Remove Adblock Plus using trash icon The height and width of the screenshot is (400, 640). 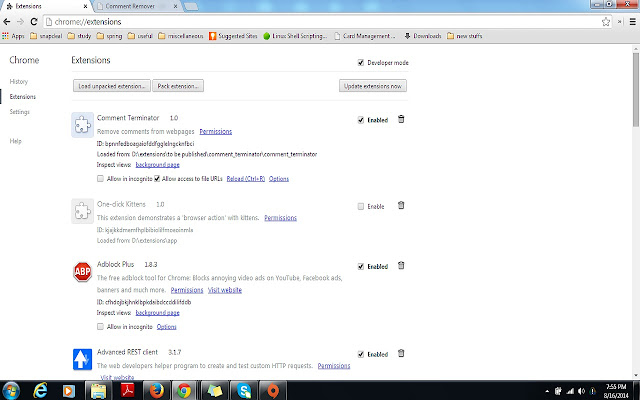(401, 265)
